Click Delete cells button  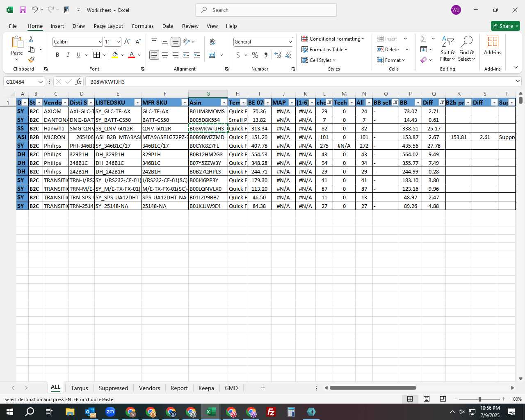coord(388,50)
